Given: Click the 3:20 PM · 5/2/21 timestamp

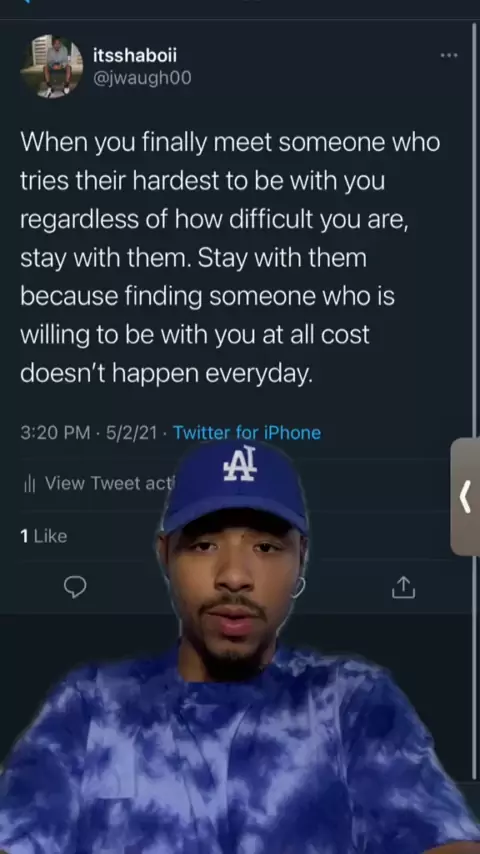Looking at the screenshot, I should point(88,433).
